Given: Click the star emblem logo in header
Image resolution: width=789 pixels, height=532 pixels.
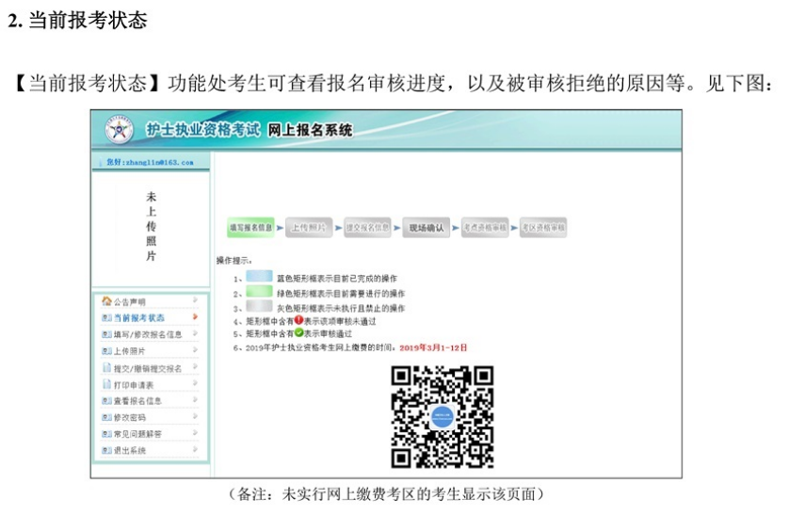Looking at the screenshot, I should click(x=120, y=130).
